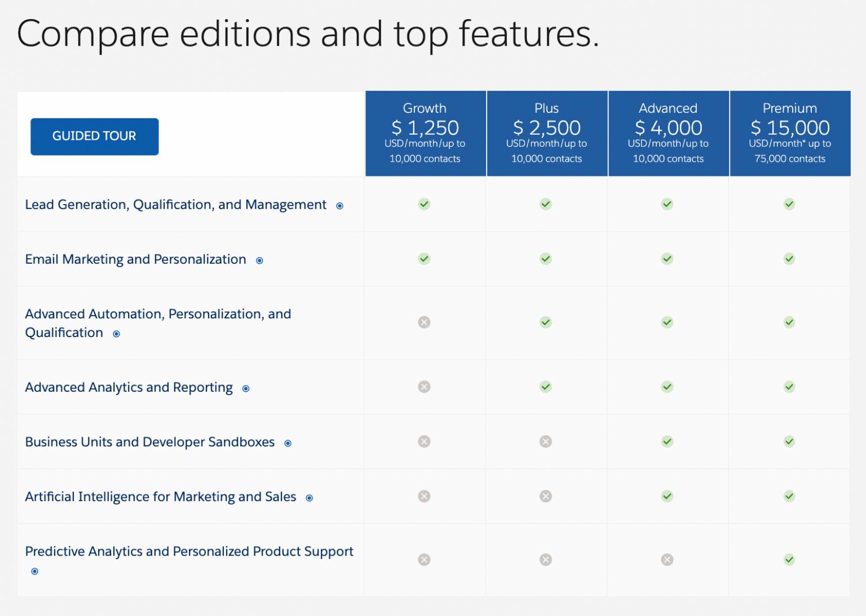Select the Premium edition header

(x=790, y=134)
